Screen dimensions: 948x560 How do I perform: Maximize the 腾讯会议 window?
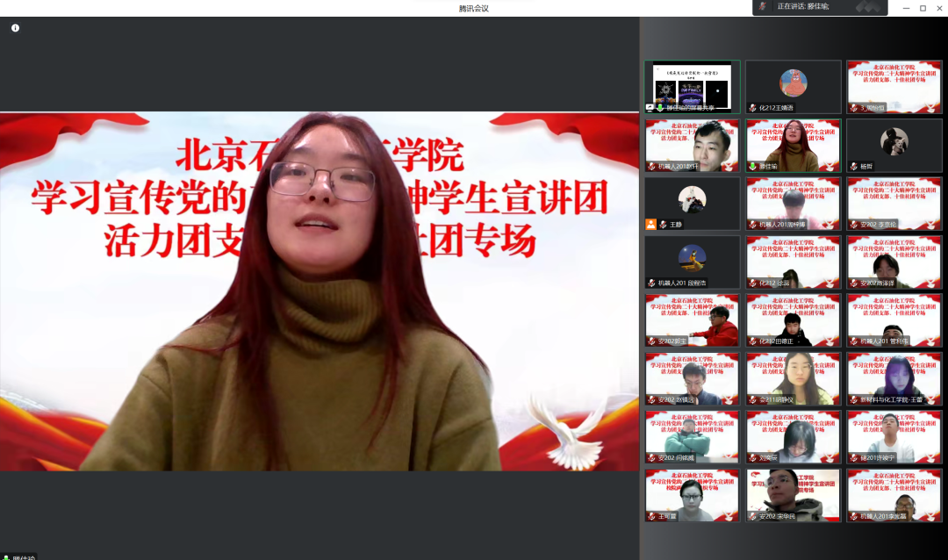coord(923,8)
